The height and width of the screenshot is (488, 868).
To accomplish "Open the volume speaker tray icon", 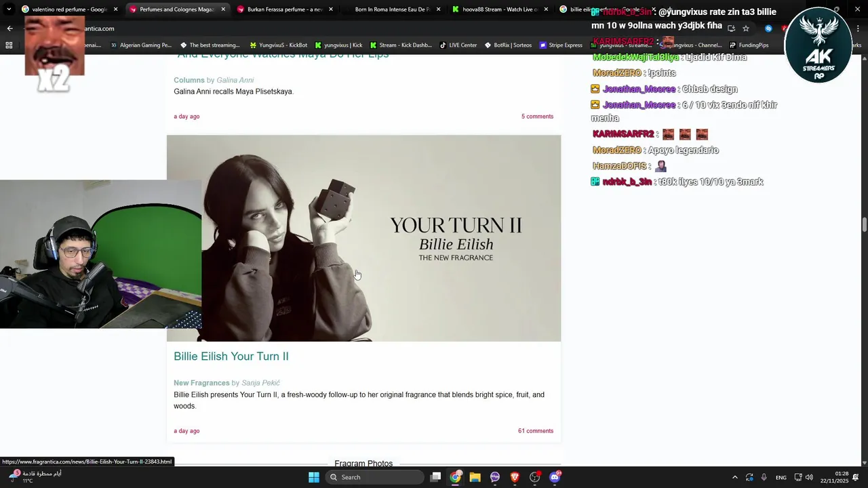I will click(x=809, y=477).
